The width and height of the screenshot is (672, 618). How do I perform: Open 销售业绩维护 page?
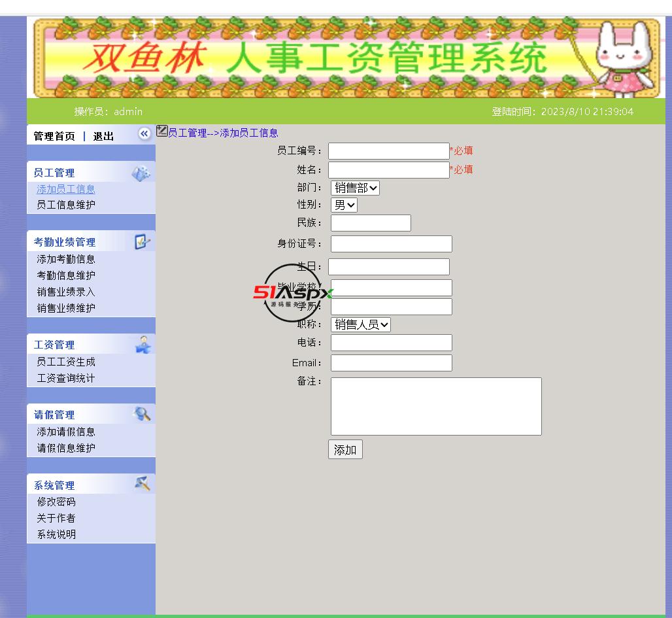point(66,308)
